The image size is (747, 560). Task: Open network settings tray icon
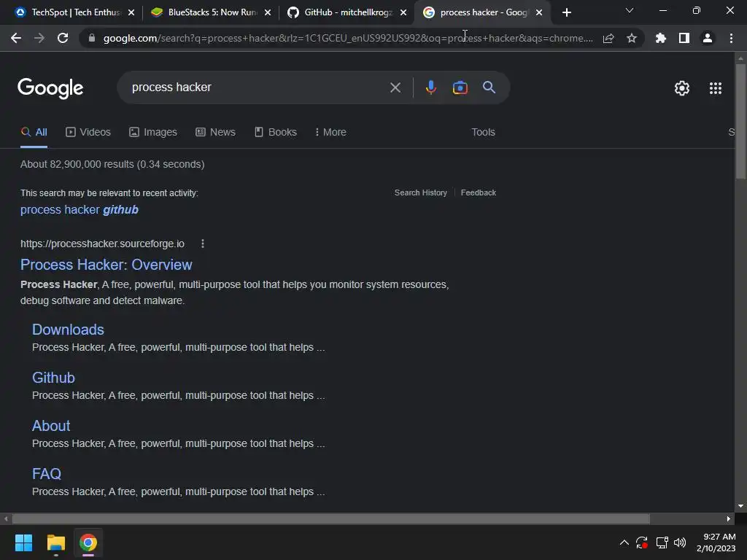[662, 542]
